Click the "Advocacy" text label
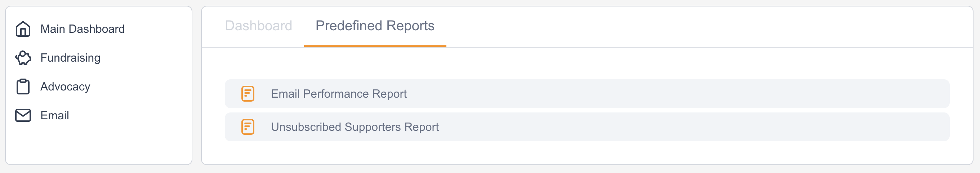 [x=65, y=87]
